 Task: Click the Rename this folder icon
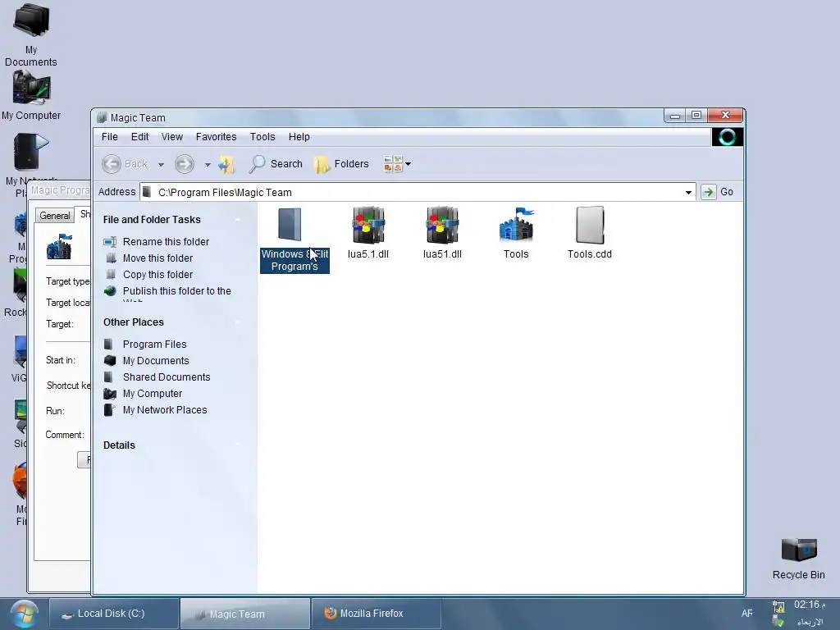(x=110, y=242)
